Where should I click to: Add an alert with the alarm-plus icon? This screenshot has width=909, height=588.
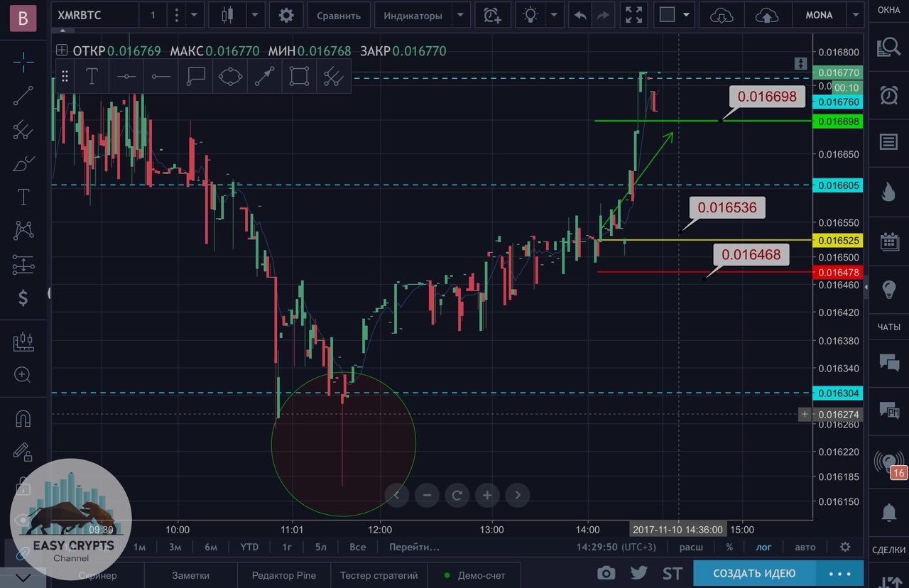pyautogui.click(x=492, y=15)
